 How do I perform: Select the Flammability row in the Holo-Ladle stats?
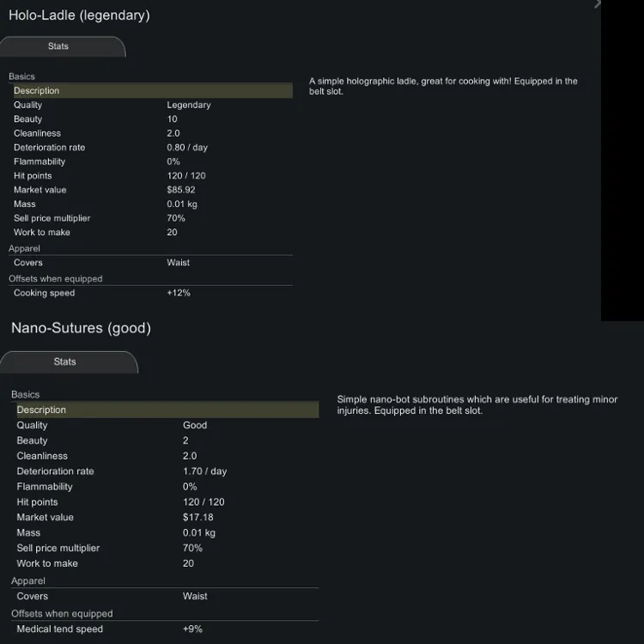click(151, 161)
